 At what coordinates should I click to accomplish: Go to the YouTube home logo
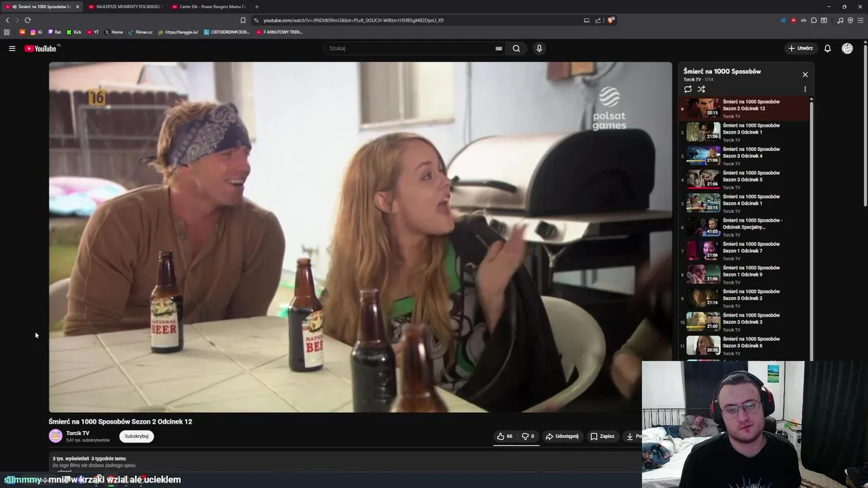[41, 48]
